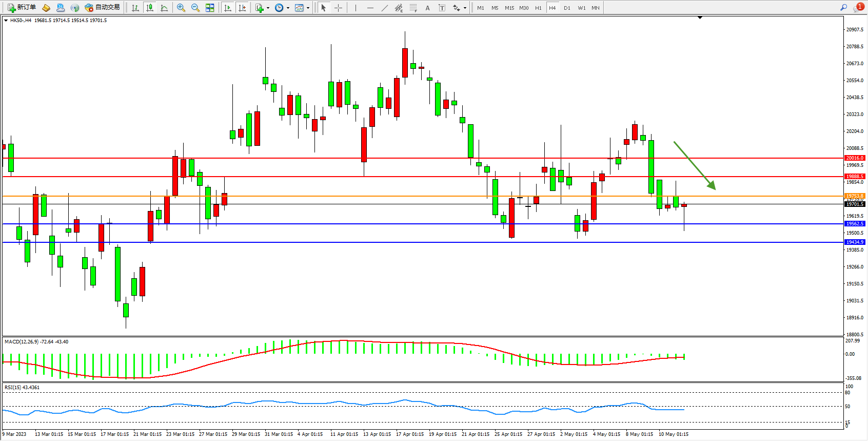This screenshot has height=441, width=868.
Task: Click the zoom out magnifier icon
Action: (195, 8)
